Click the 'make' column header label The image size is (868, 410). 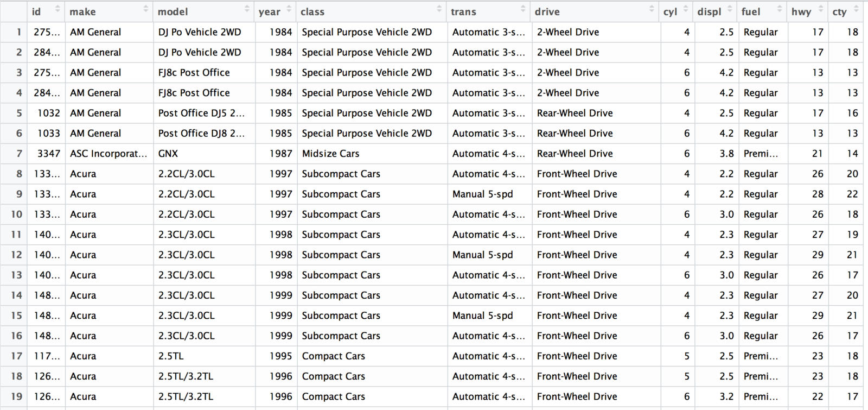click(x=82, y=11)
